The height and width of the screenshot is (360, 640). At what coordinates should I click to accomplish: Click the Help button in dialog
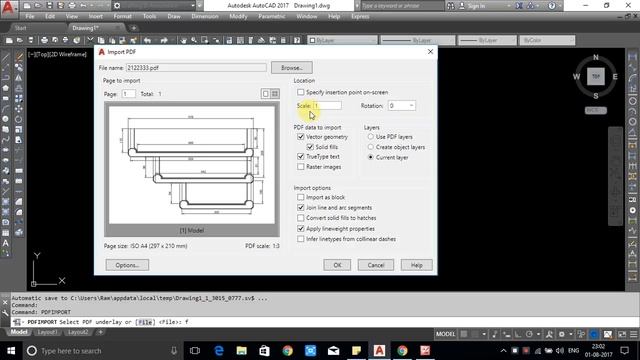tap(416, 265)
